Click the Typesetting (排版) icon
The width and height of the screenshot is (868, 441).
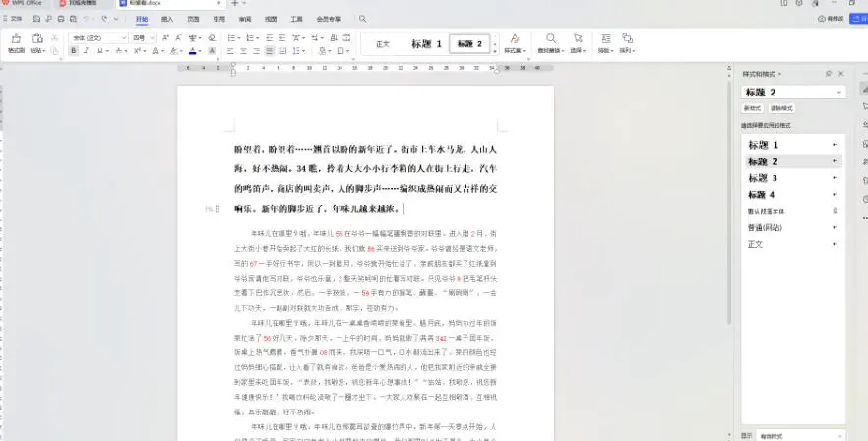point(606,38)
